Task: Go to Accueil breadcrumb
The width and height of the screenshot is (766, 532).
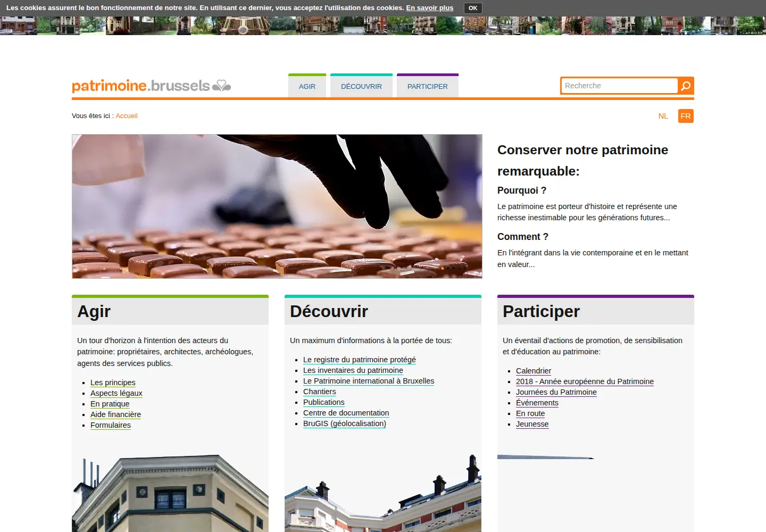Action: pyautogui.click(x=127, y=116)
